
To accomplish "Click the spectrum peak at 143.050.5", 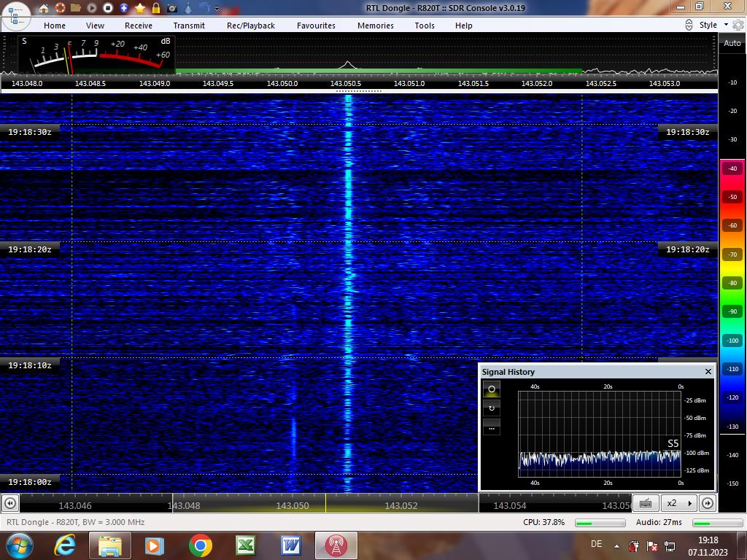I will [348, 64].
